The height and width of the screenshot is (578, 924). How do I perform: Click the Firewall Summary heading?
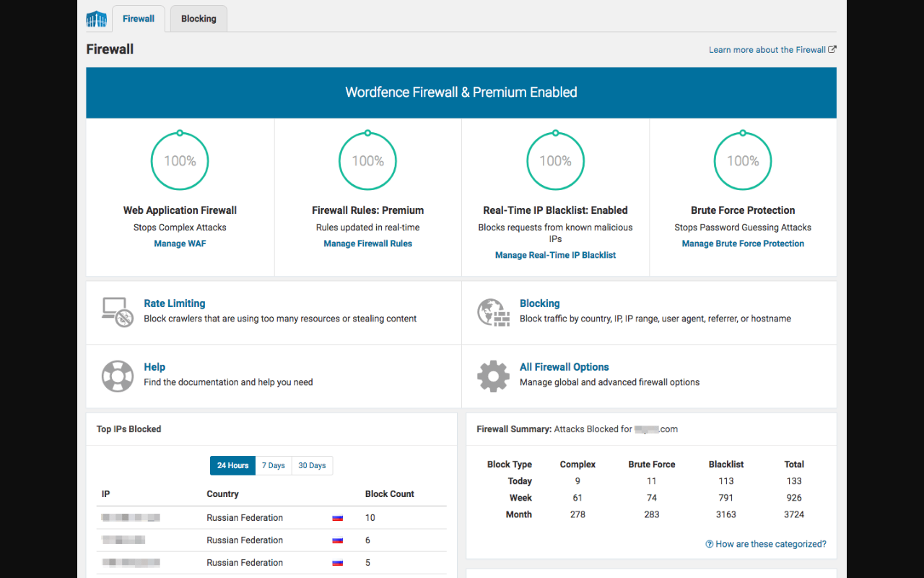click(x=514, y=429)
